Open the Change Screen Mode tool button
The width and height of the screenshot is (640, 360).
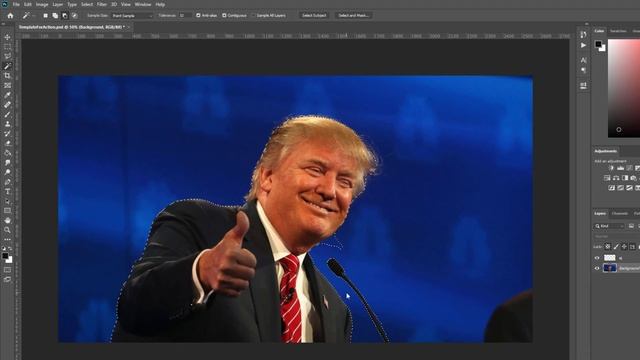point(7,280)
